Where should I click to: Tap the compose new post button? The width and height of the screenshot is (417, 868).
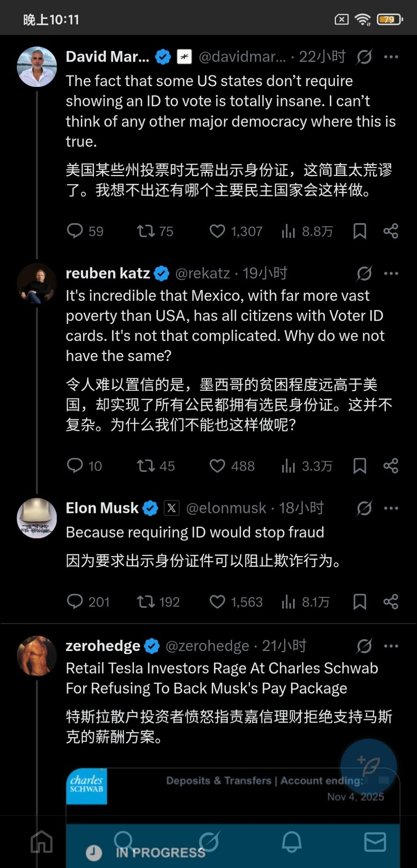[x=368, y=766]
